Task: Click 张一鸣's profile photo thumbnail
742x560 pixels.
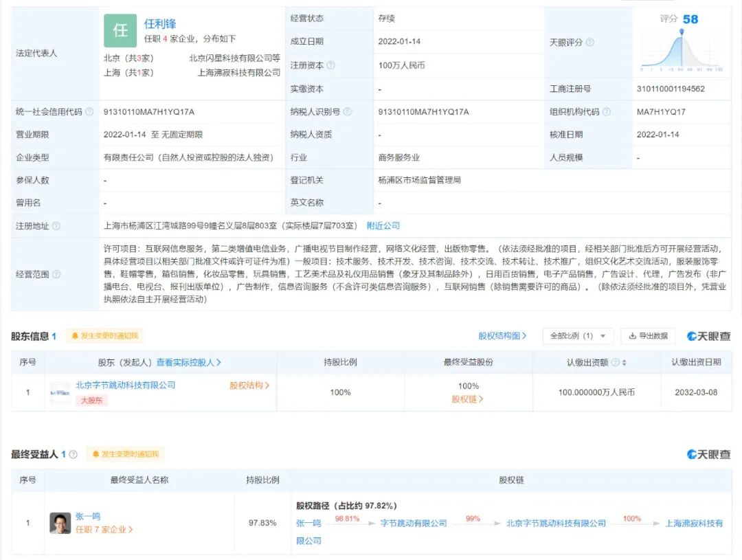Action: pos(60,523)
